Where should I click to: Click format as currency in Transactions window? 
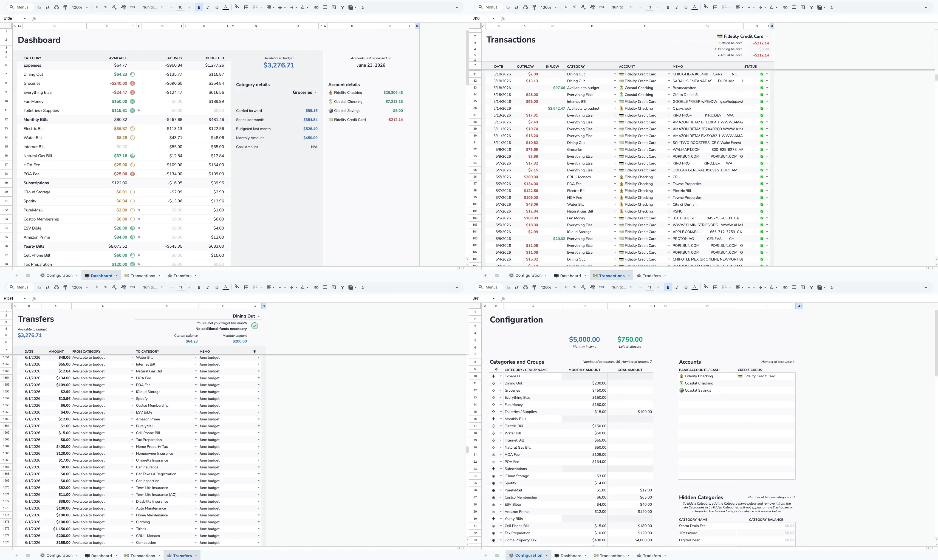(566, 7)
